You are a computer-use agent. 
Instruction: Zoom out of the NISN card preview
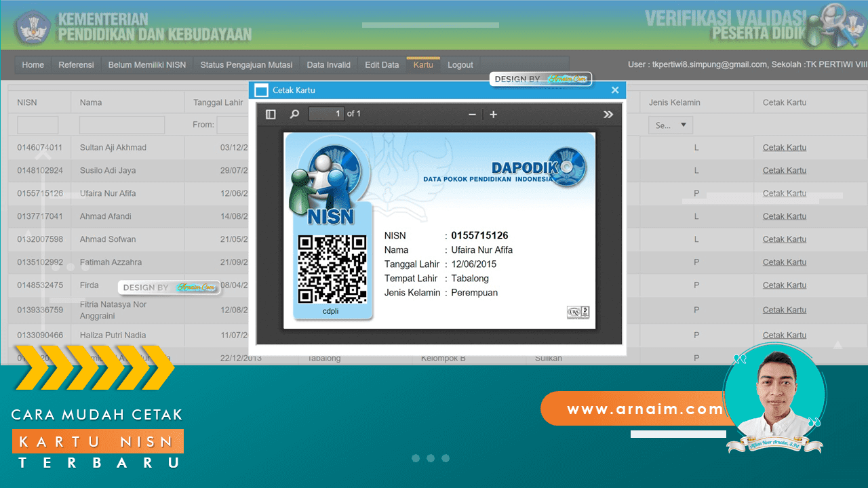point(472,114)
